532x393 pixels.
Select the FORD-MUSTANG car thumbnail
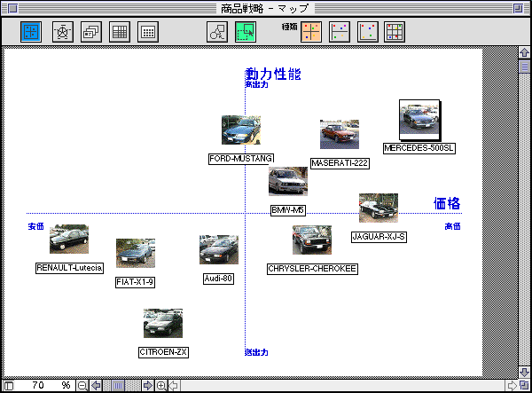point(241,130)
